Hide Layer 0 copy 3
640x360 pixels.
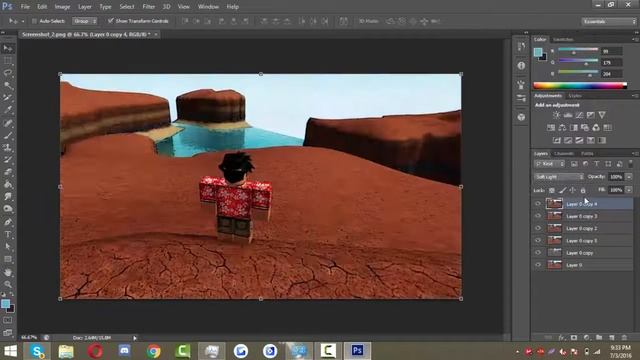pos(538,216)
